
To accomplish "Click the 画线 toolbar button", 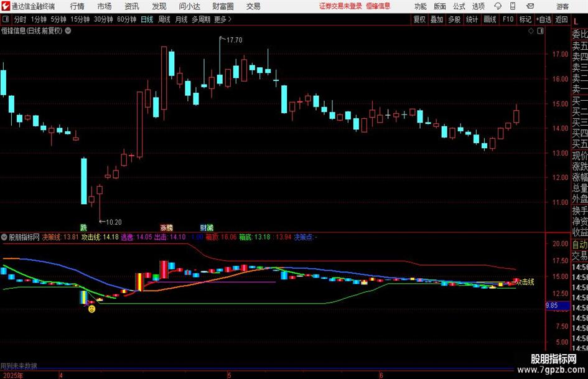I will (490, 19).
